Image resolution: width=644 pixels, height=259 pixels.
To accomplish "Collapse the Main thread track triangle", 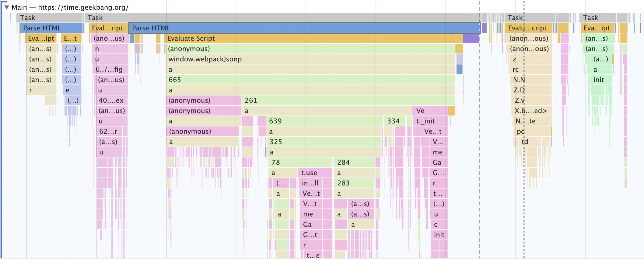I will 6,7.
